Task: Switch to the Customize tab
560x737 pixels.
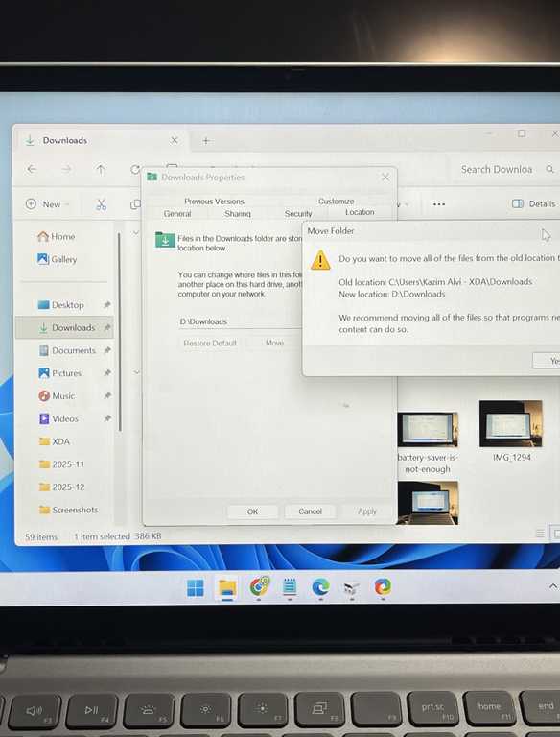Action: pos(336,202)
